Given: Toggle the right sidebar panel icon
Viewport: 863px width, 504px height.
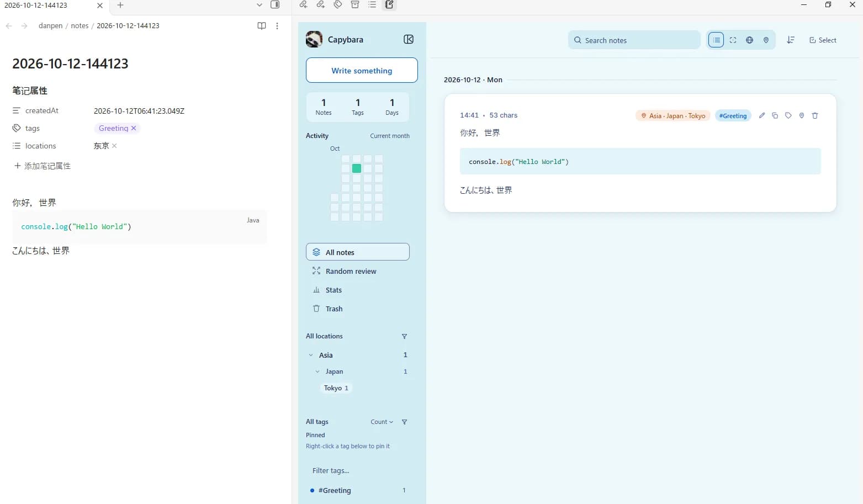Looking at the screenshot, I should (x=275, y=4).
